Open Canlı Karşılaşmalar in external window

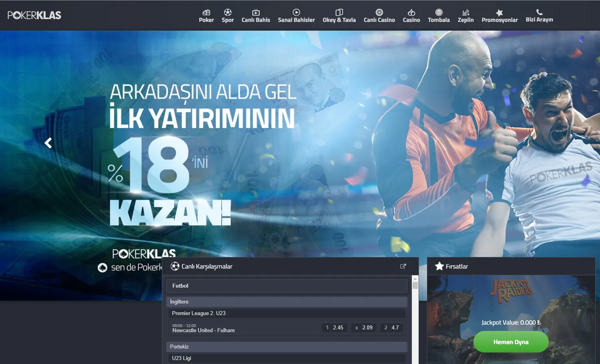[403, 267]
